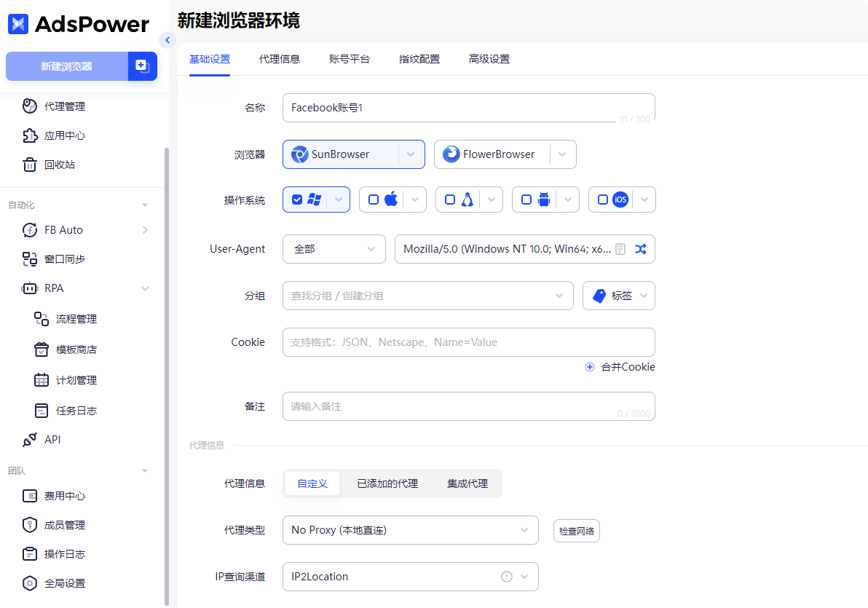Open FB Auto in the sidebar

point(52,230)
